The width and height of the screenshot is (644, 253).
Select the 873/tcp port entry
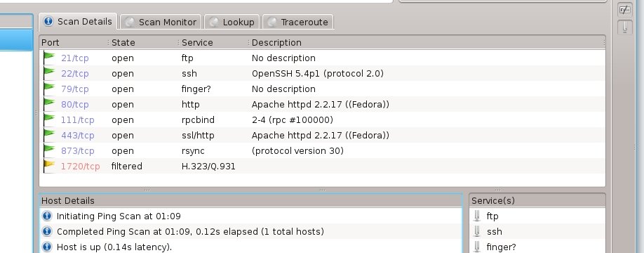click(78, 151)
